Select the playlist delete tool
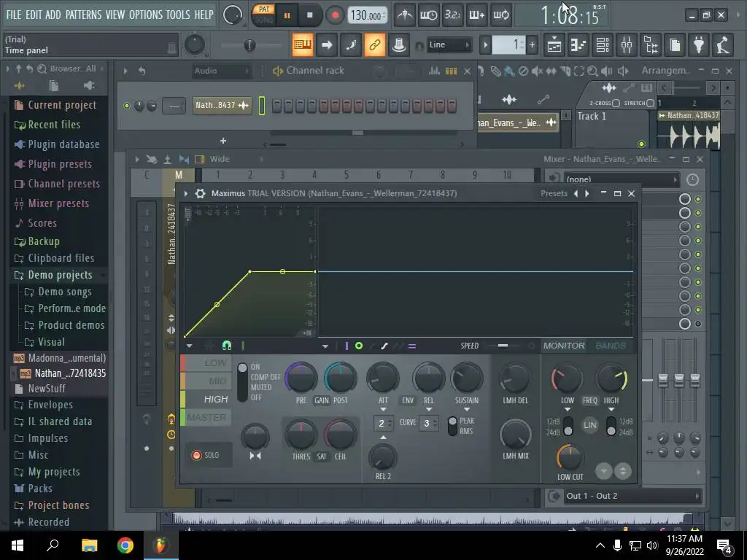The image size is (747, 560). [x=523, y=71]
